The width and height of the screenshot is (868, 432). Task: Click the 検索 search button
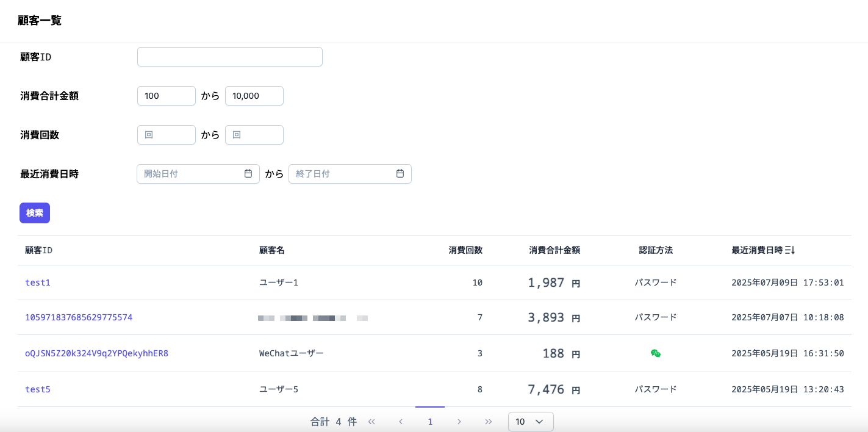click(35, 213)
